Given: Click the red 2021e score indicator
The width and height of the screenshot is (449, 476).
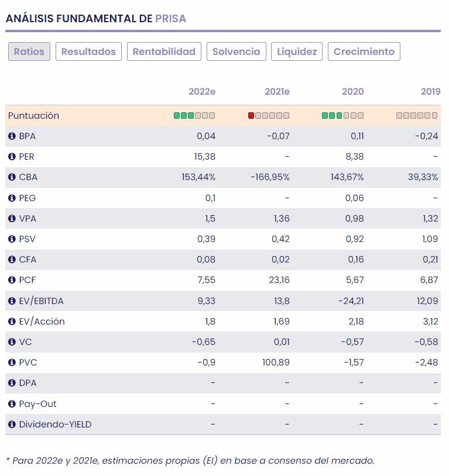Looking at the screenshot, I should pos(251,116).
